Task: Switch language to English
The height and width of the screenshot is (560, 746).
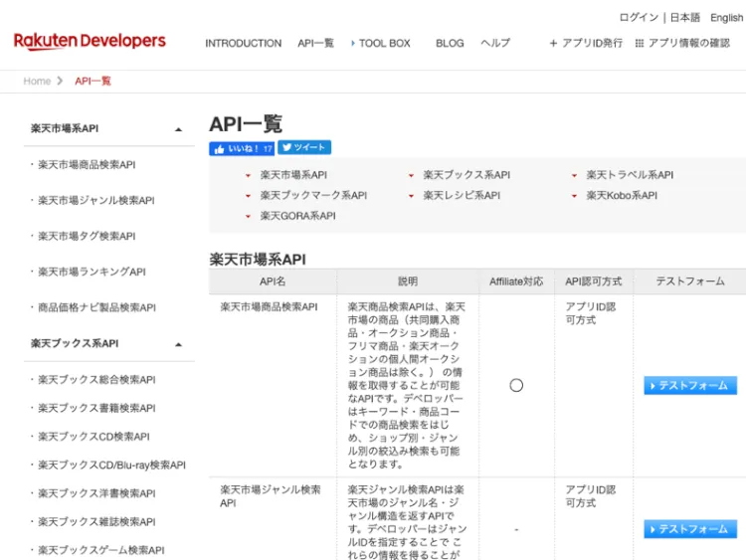Action: pyautogui.click(x=726, y=18)
